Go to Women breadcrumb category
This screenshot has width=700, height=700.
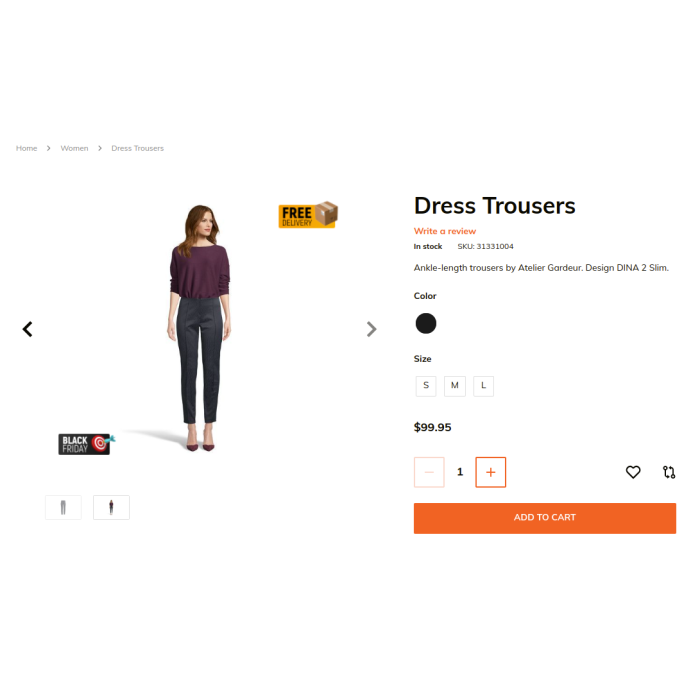click(74, 148)
